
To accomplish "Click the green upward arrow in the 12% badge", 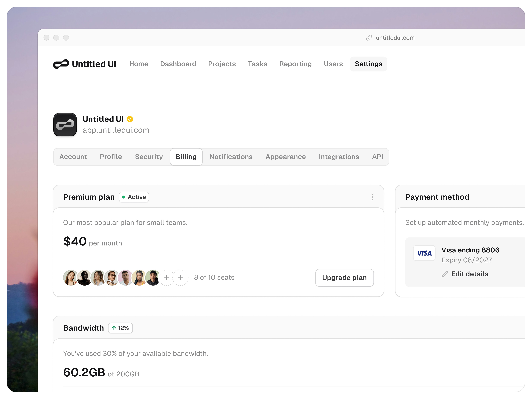I will tap(114, 328).
